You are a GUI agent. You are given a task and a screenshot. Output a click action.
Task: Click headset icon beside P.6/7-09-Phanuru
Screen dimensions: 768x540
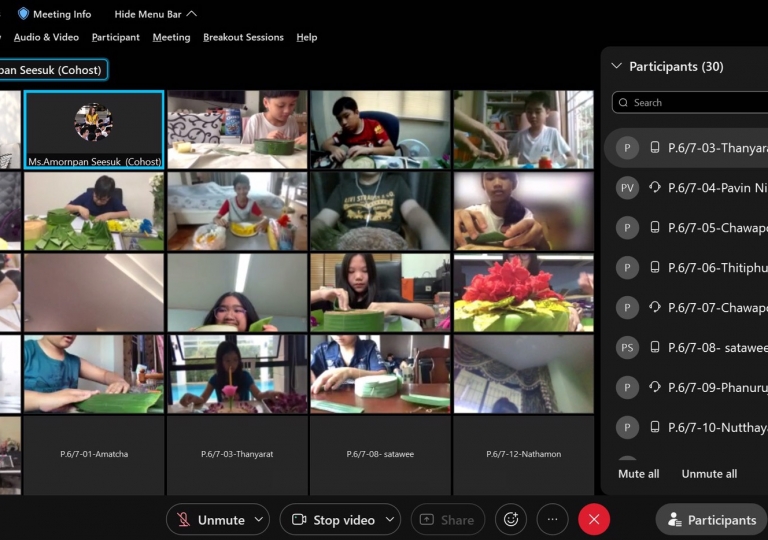click(x=654, y=387)
